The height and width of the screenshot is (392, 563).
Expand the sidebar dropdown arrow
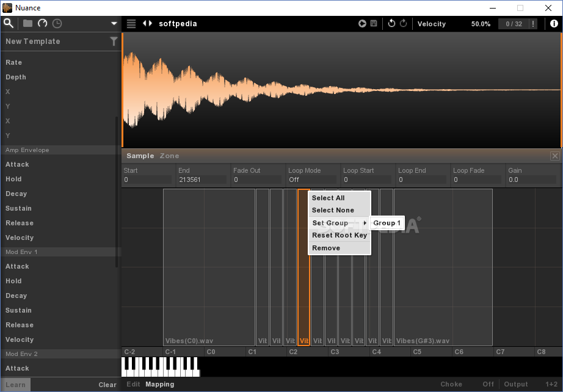tap(114, 24)
